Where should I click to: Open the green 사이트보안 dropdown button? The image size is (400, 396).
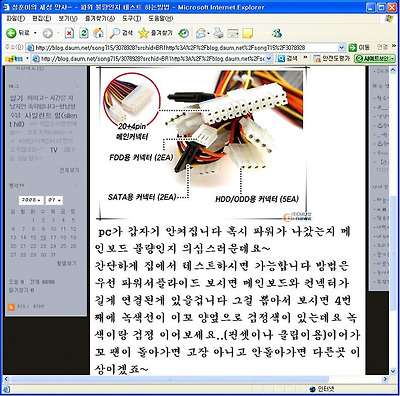[375, 59]
